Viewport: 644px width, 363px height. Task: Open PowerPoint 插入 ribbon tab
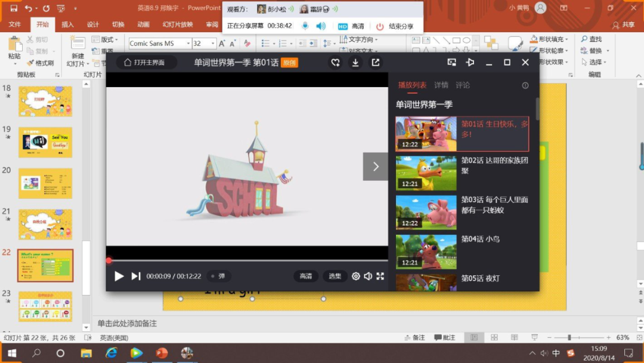68,24
